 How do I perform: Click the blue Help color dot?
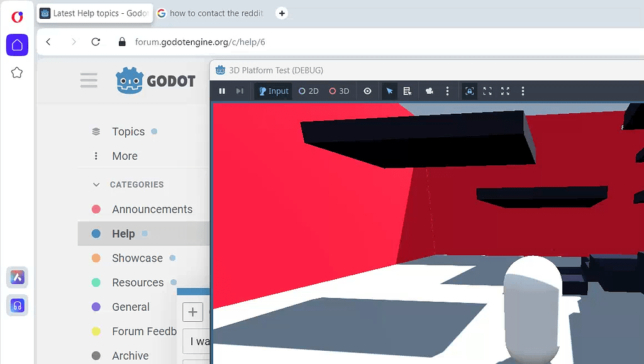[x=96, y=233]
